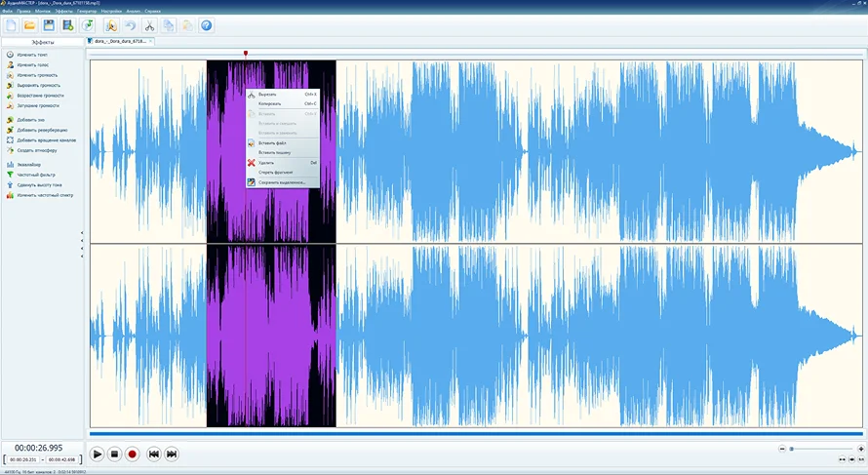Click the speaker with cursor toolbar icon
Image resolution: width=868 pixels, height=475 pixels.
click(x=111, y=25)
